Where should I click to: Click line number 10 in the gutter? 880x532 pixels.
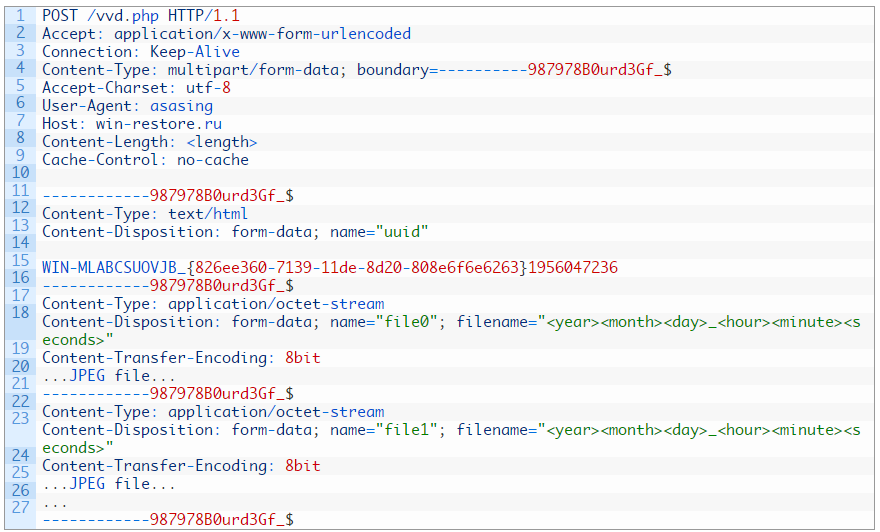[20, 172]
